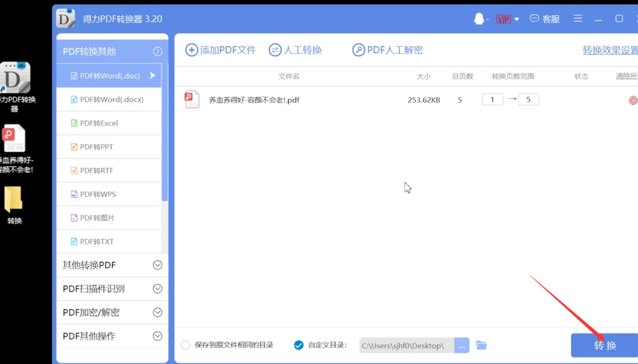This screenshot has width=638, height=364.
Task: Click the image icon beside PDF转图片
Action: coord(74,218)
